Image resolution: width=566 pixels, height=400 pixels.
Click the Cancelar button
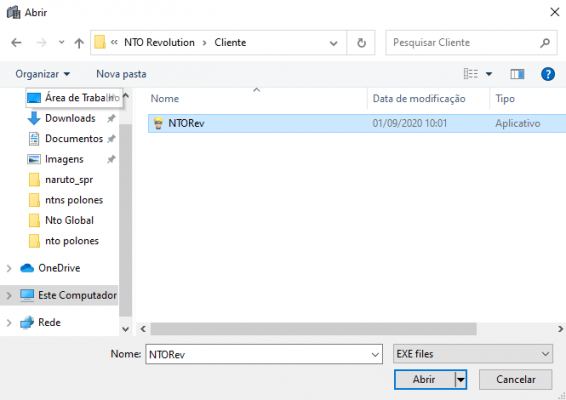(515, 379)
